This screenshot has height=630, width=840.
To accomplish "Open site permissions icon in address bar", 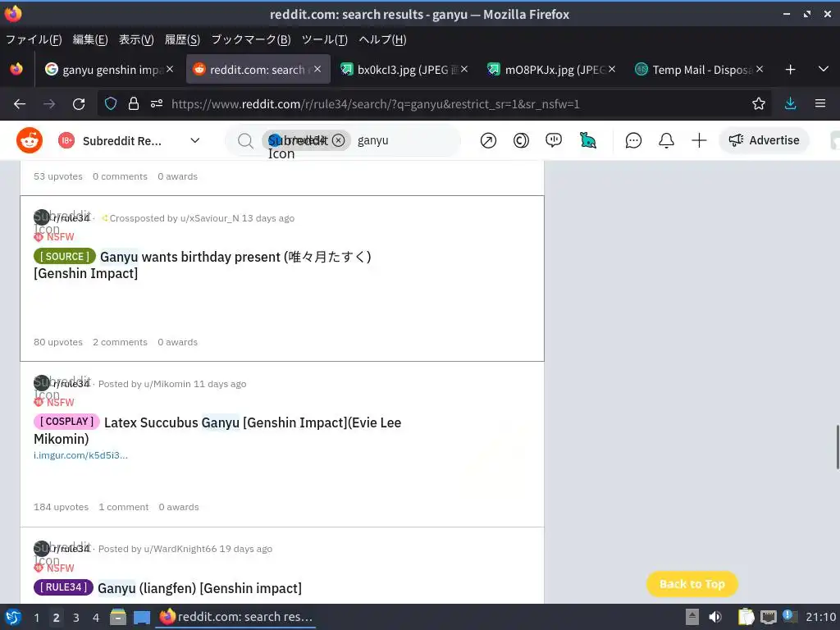I will tap(157, 103).
